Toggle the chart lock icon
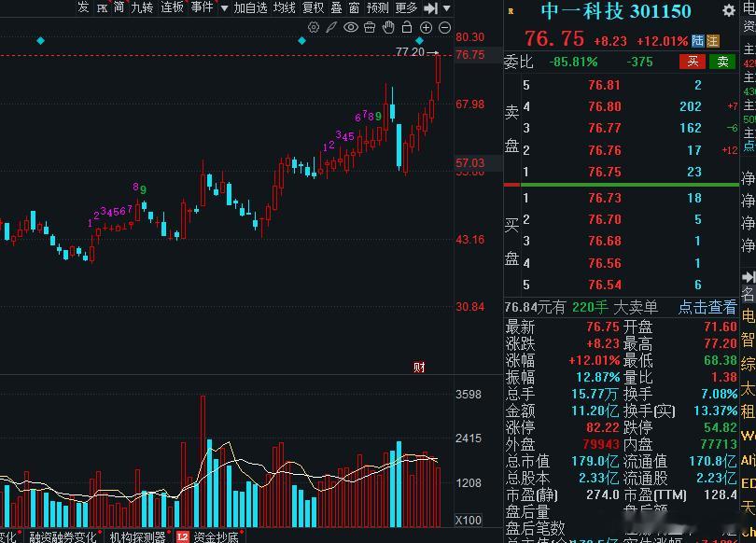756x543 pixels. [407, 27]
